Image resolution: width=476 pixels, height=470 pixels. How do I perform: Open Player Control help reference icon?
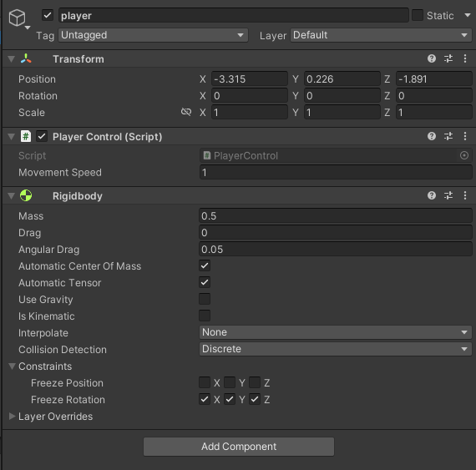tap(432, 136)
